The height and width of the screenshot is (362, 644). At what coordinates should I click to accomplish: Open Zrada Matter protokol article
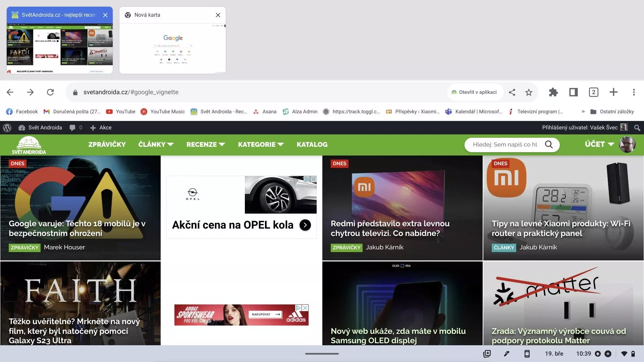[x=559, y=336]
